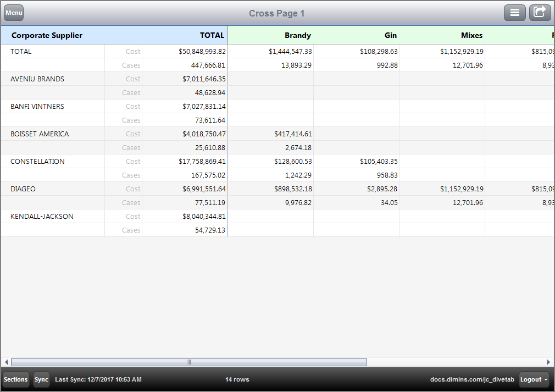Click the Last Sync timestamp label
This screenshot has width=555, height=392.
coord(98,379)
